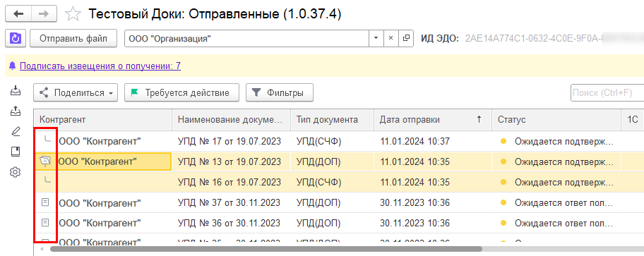Expand the Поделиться dropdown menu
644x256 pixels.
pyautogui.click(x=76, y=92)
